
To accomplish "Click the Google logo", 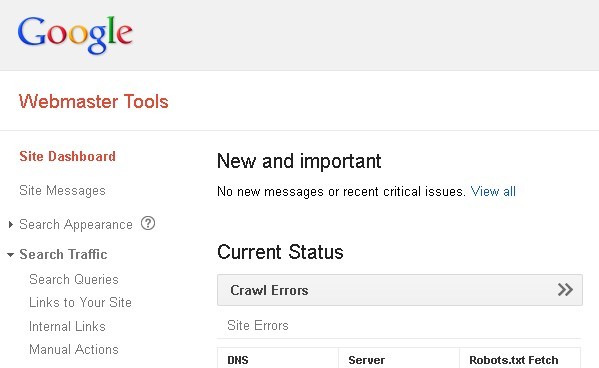I will coord(75,34).
